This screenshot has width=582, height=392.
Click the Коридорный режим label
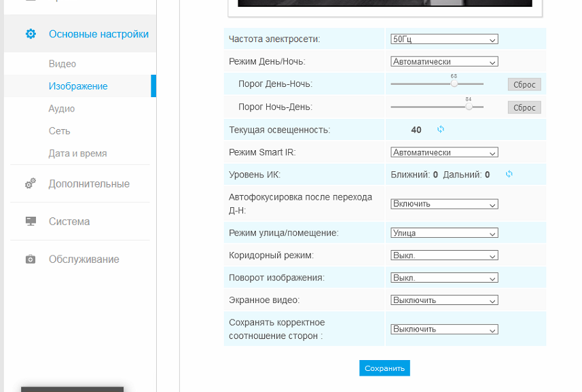click(272, 255)
